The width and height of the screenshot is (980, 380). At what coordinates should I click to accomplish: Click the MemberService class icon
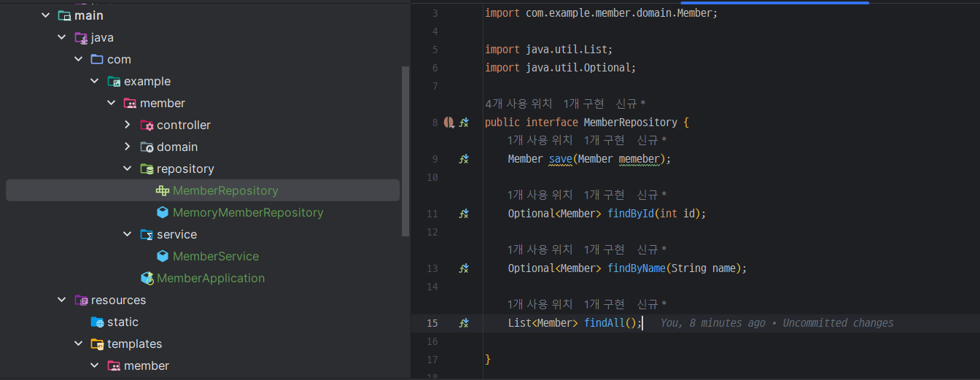(163, 256)
